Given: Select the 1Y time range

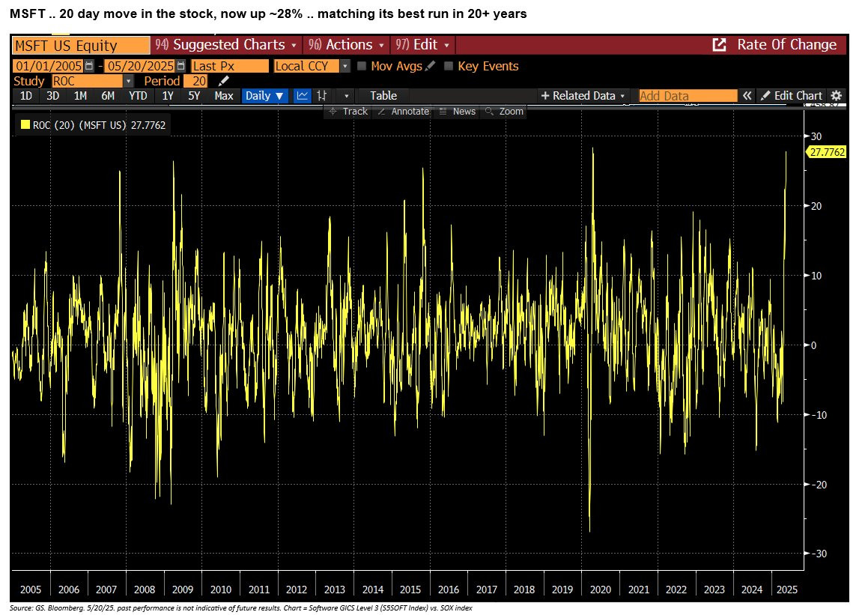Looking at the screenshot, I should tap(168, 96).
